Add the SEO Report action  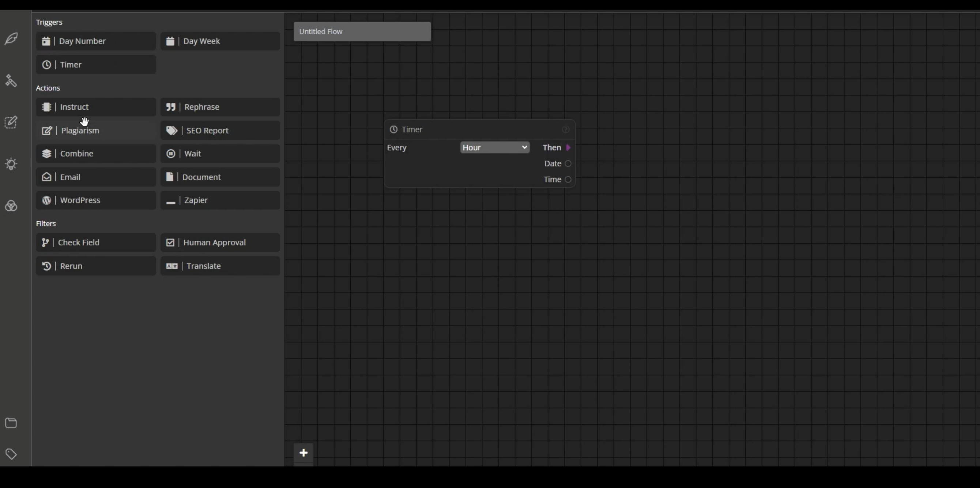220,131
